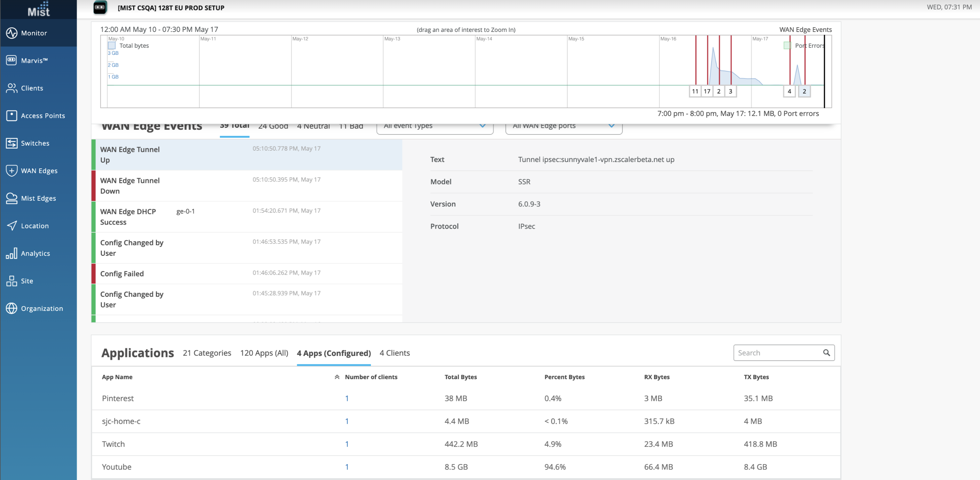
Task: Click Youtube's client count link
Action: (x=347, y=467)
